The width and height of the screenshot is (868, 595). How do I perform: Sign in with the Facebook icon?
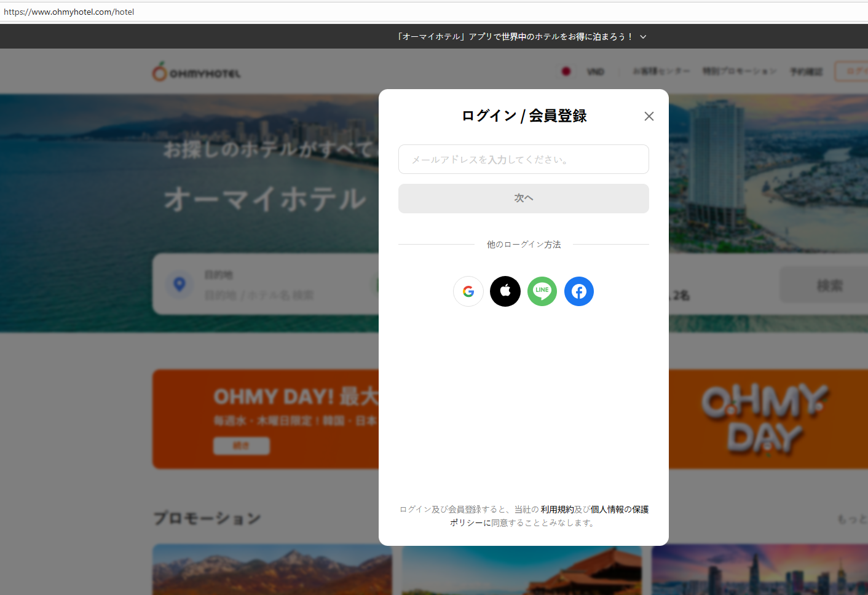coord(579,291)
